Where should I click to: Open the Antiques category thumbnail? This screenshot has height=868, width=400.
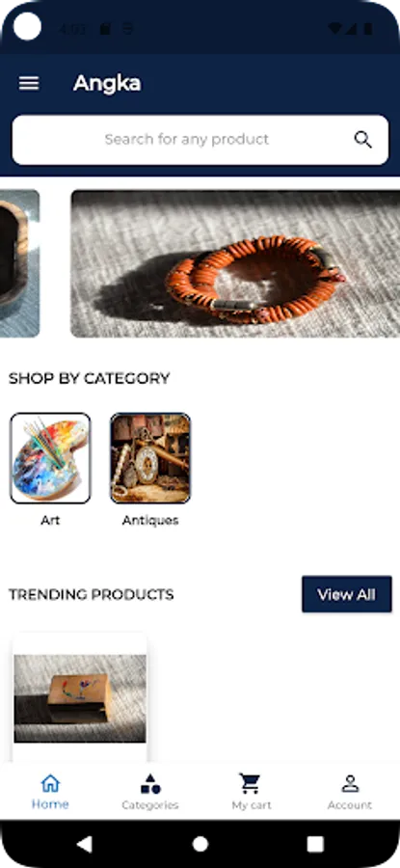click(150, 458)
